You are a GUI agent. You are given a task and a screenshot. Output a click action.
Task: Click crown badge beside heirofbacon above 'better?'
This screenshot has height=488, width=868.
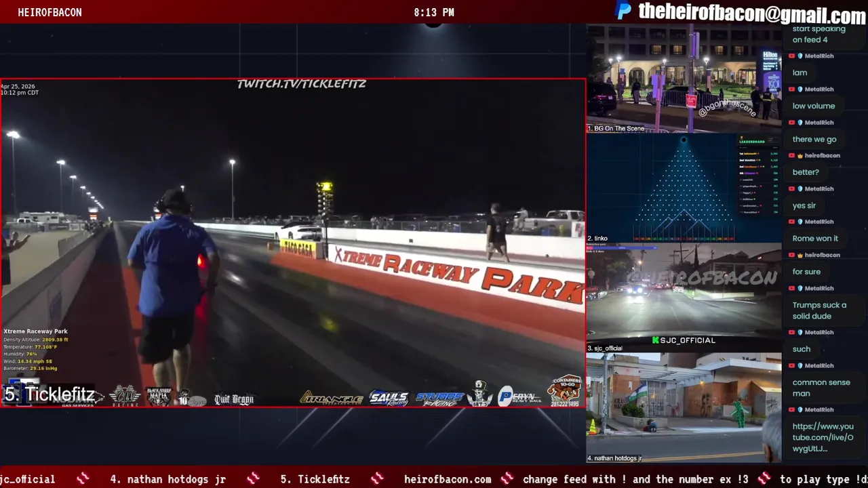801,156
